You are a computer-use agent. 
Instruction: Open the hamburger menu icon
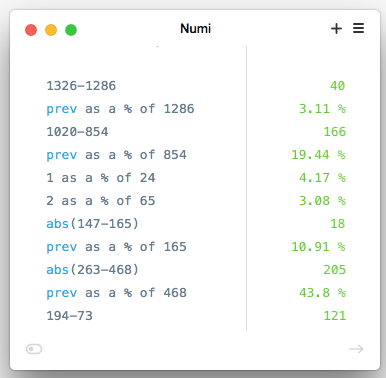(x=358, y=28)
